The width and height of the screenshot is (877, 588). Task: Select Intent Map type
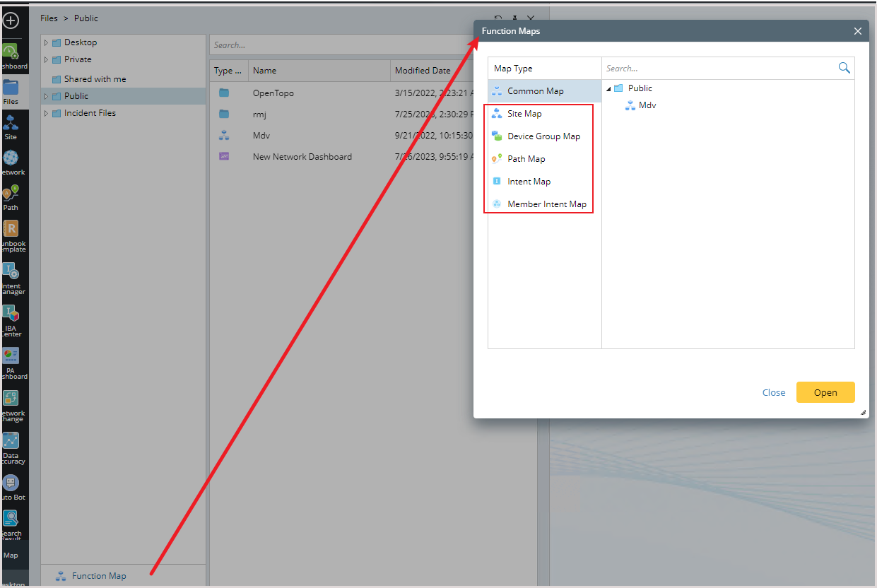(x=544, y=182)
